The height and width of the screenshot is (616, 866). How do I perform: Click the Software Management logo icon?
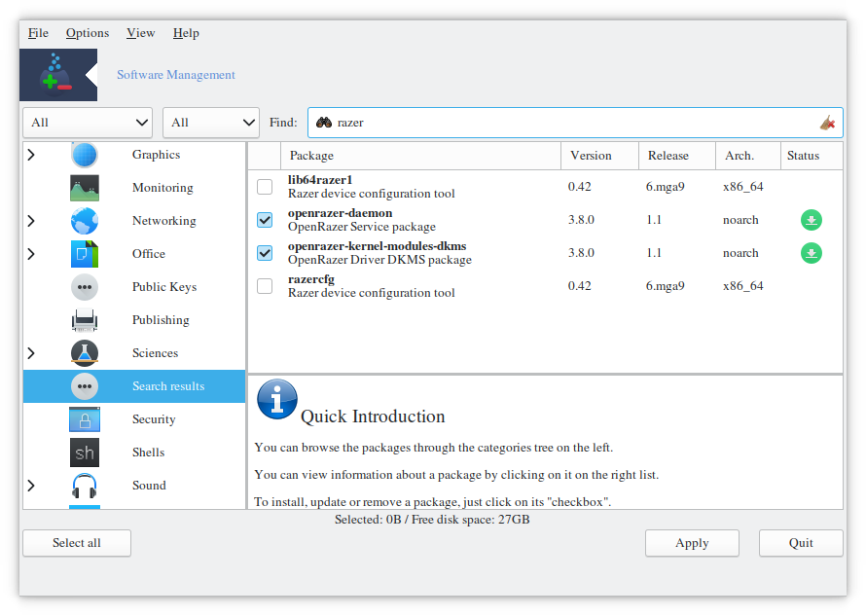pos(58,75)
